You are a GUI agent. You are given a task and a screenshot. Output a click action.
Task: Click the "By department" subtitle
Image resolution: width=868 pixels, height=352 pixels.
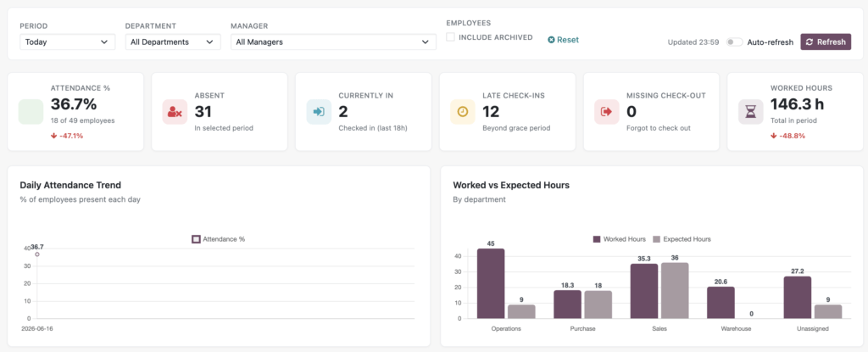click(x=480, y=199)
